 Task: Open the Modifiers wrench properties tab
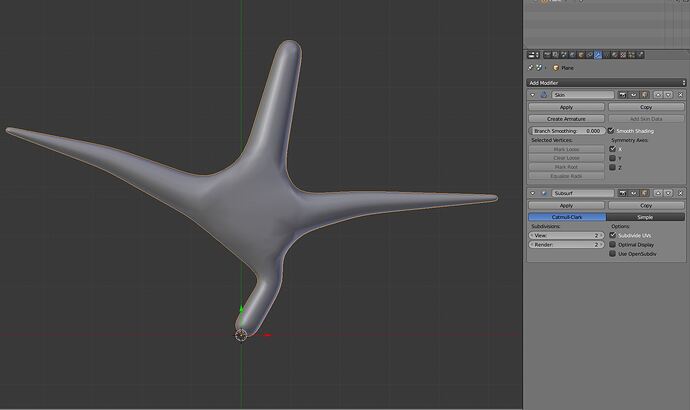point(598,55)
